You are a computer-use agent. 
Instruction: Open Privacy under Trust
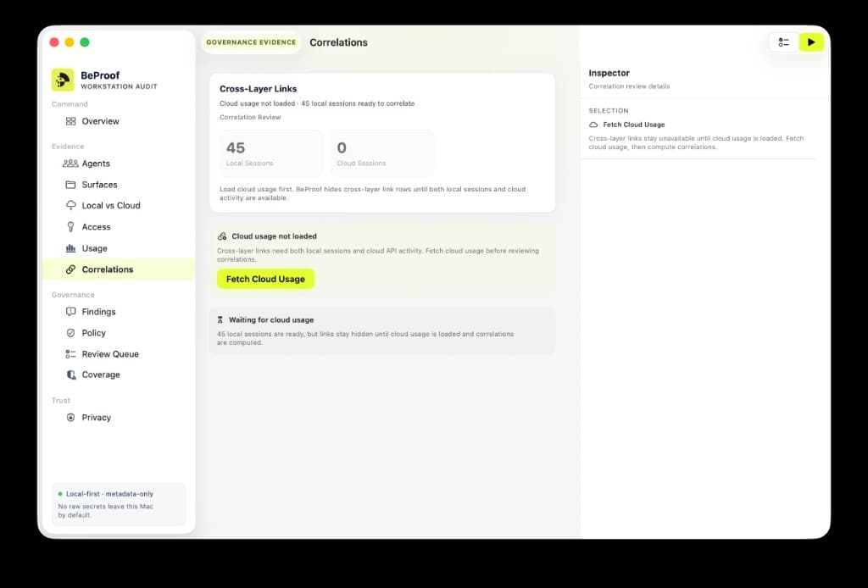119,418
